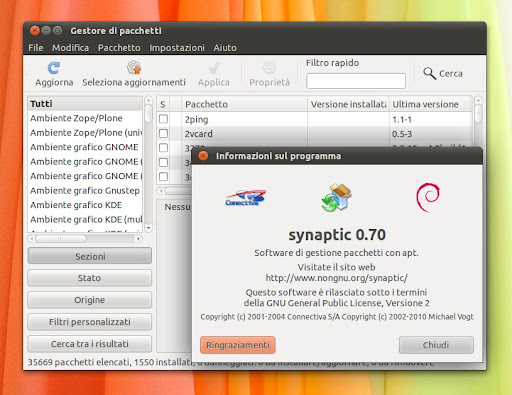
Task: Open the Pacchetto menu
Action: (x=119, y=48)
